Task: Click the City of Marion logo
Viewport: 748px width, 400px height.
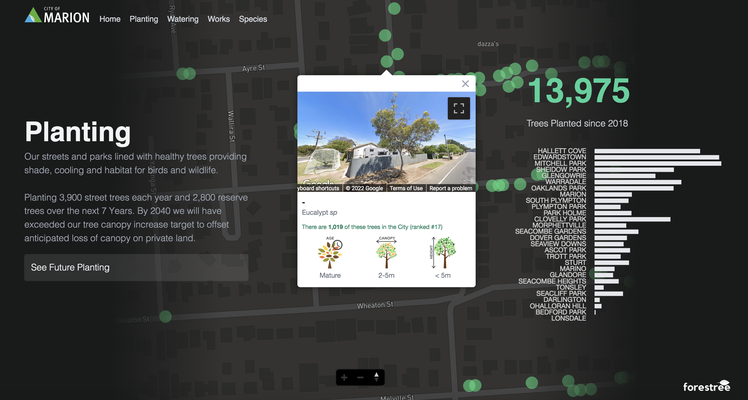Action: (x=57, y=16)
